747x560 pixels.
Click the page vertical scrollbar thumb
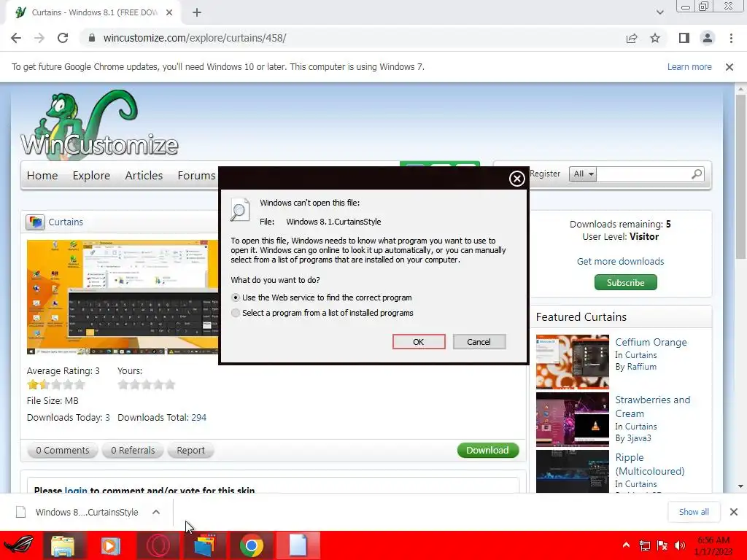[x=740, y=176]
